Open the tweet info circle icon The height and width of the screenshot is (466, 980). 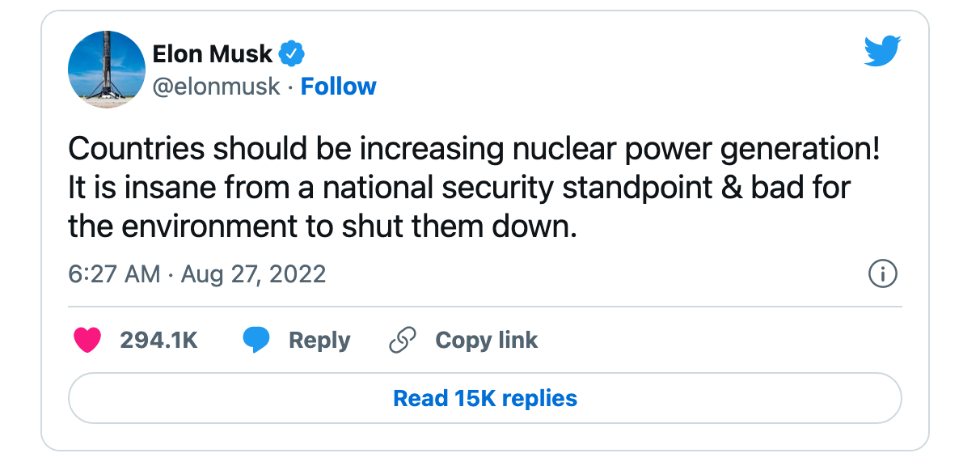point(882,274)
